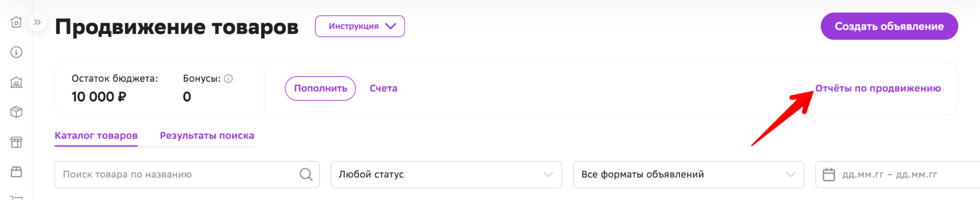Open the home icon in the sidebar
Screen dimensions: 980x200
coord(16,22)
